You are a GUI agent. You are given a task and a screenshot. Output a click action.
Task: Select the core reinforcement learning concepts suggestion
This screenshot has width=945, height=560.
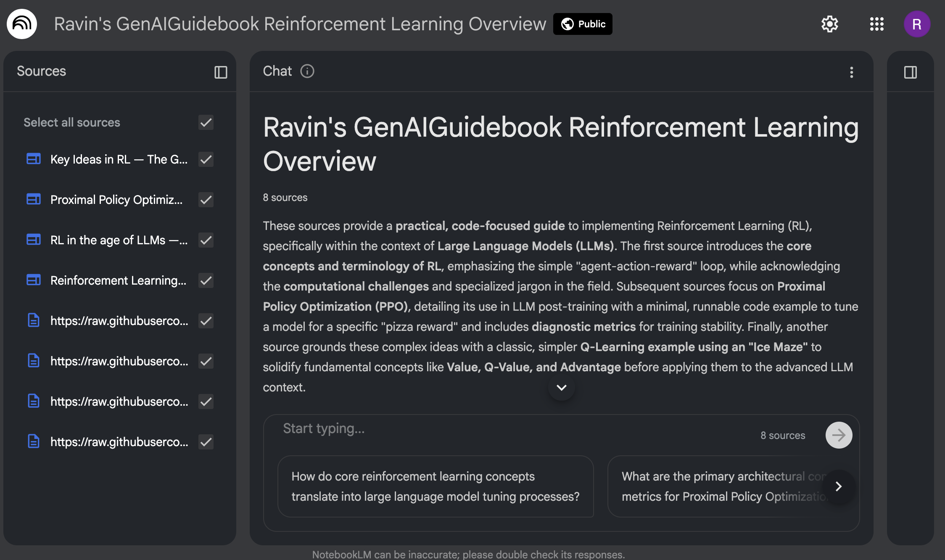[x=436, y=486]
